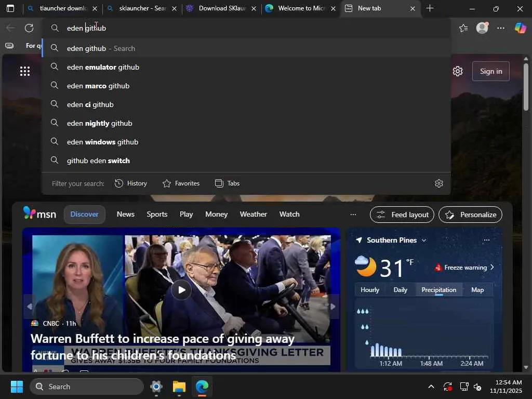
Task: Click the msn logo
Action: point(39,214)
